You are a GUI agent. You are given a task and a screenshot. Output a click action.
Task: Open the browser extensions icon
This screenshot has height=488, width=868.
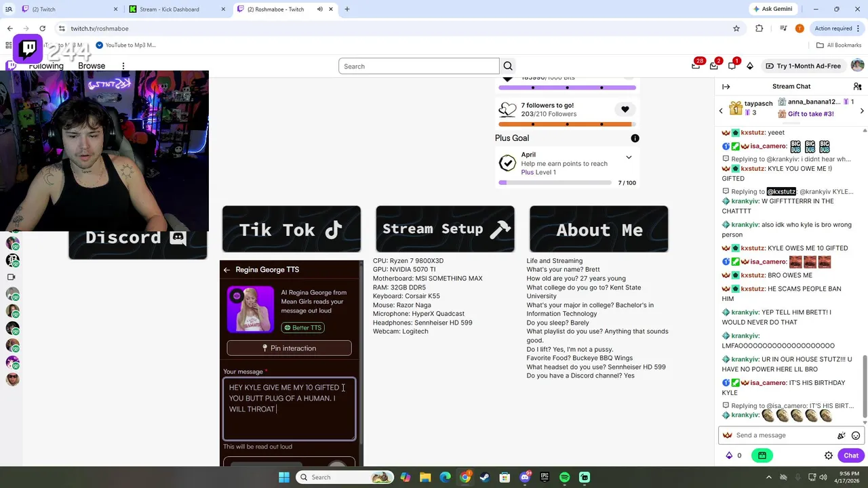759,28
